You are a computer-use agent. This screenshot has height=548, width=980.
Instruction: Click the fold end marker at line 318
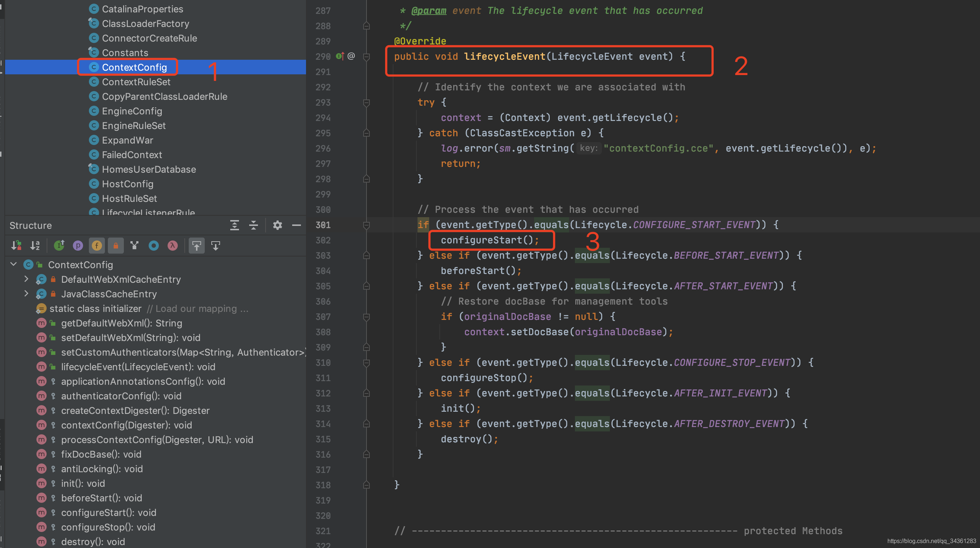point(366,485)
